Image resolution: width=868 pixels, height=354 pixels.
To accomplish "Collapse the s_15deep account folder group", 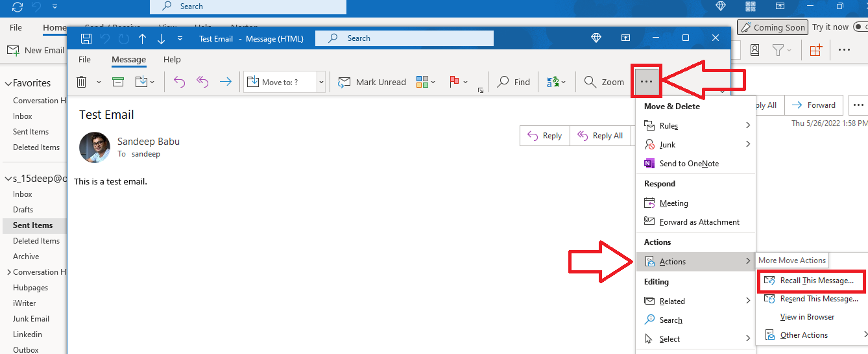I will [x=8, y=179].
